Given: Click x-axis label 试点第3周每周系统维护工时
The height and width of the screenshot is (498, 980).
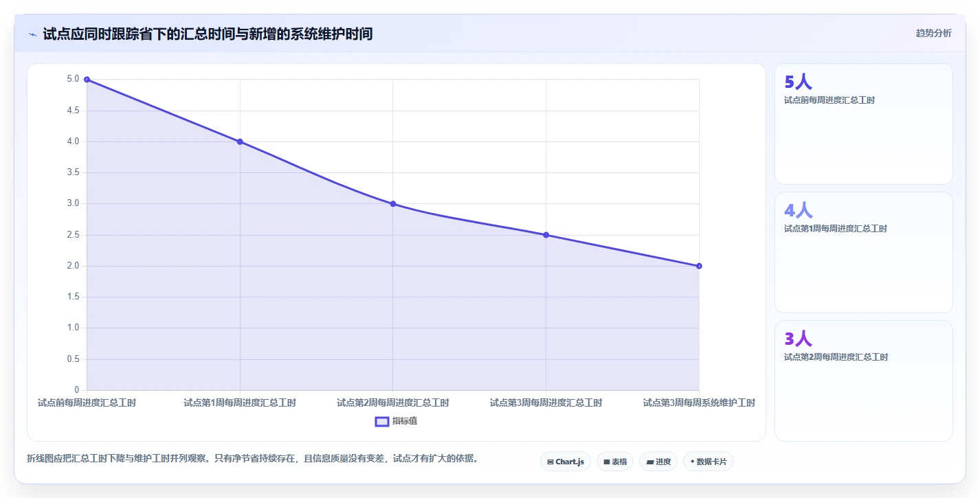Looking at the screenshot, I should click(699, 403).
